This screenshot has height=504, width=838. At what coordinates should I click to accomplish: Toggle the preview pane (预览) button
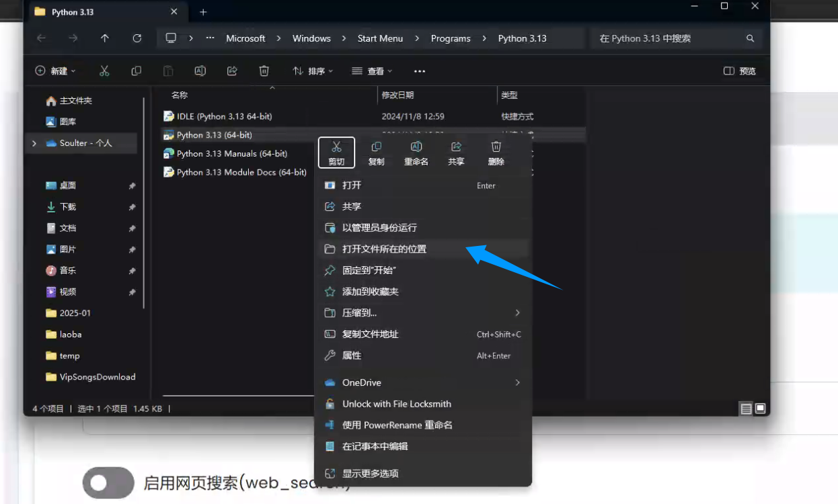pyautogui.click(x=739, y=71)
